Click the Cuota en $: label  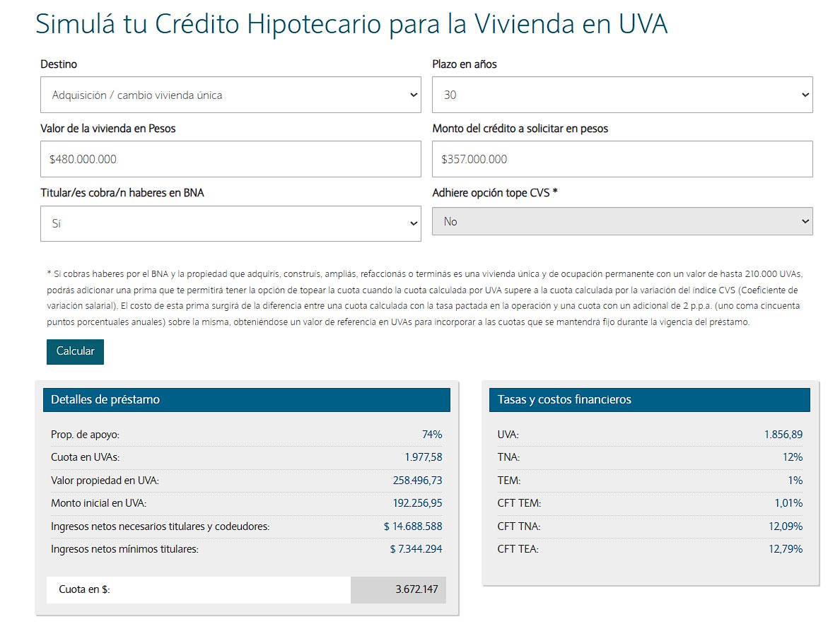click(x=84, y=589)
